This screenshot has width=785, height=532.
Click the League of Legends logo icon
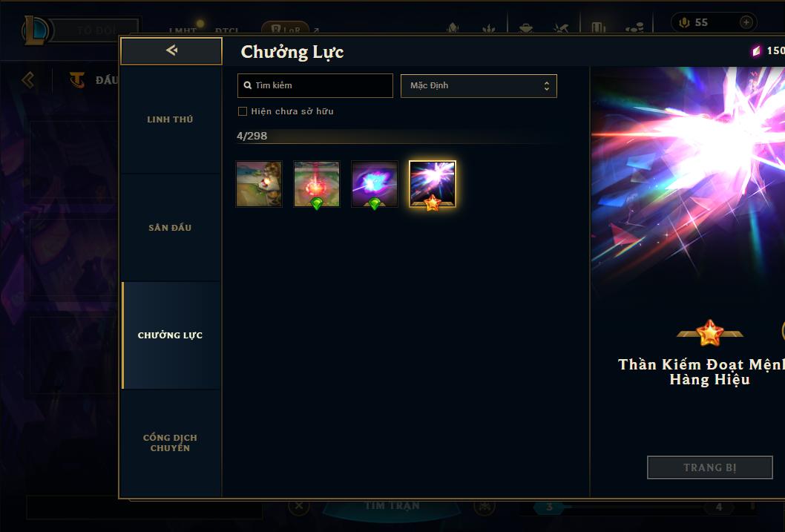click(35, 30)
